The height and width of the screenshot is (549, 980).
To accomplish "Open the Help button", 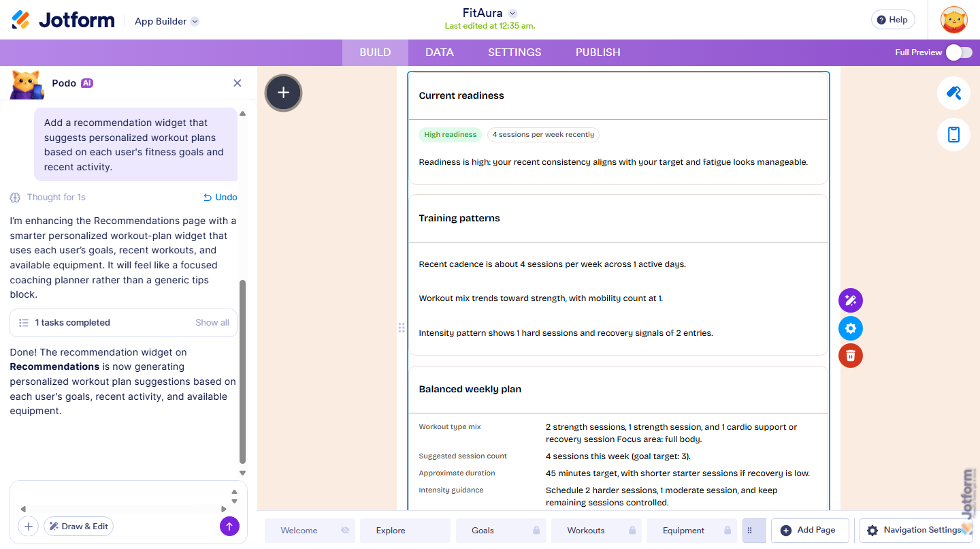I will [892, 20].
